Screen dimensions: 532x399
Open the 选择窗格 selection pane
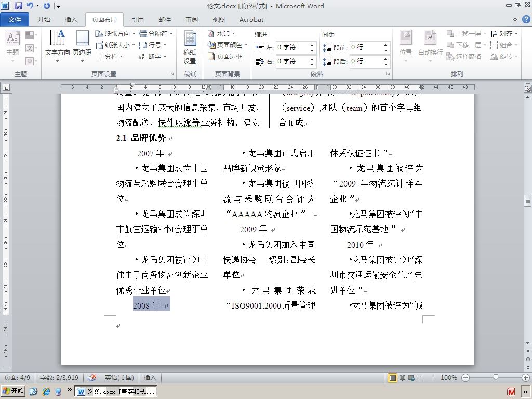pos(464,56)
